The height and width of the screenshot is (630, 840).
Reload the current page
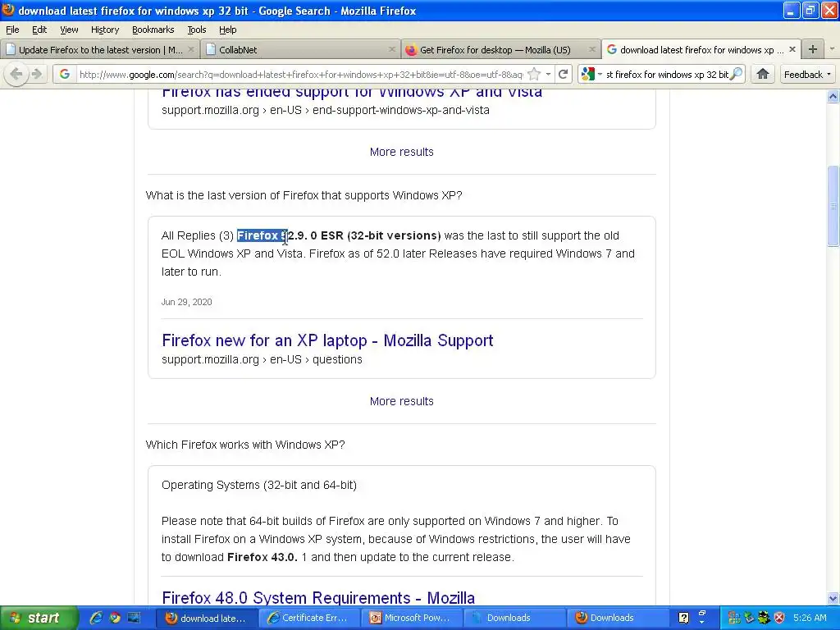pos(563,74)
